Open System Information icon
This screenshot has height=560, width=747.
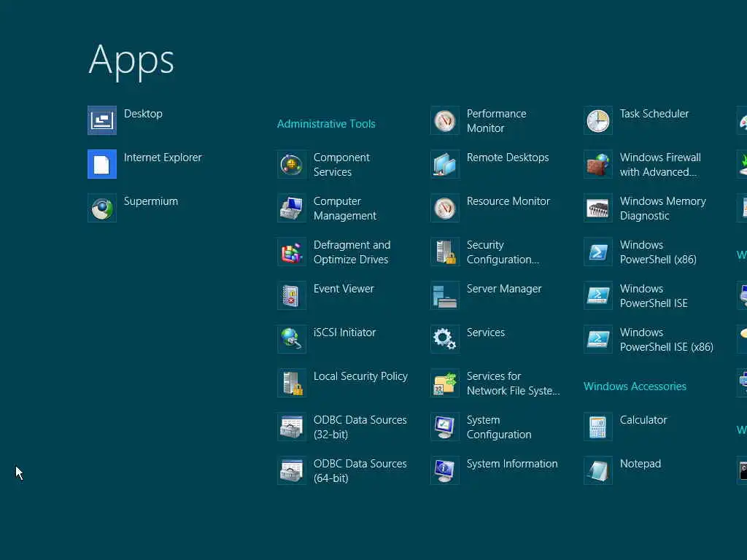445,471
